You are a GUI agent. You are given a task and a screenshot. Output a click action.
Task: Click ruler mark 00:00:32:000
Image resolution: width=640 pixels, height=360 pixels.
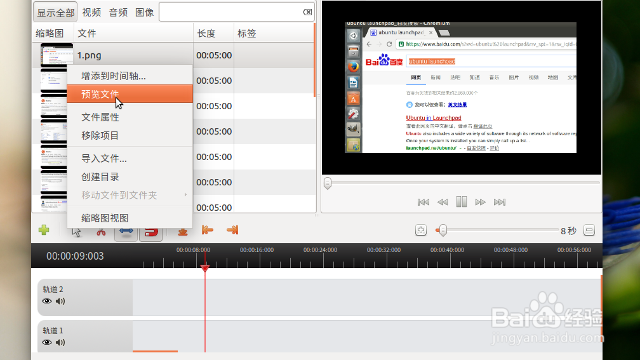coord(384,250)
